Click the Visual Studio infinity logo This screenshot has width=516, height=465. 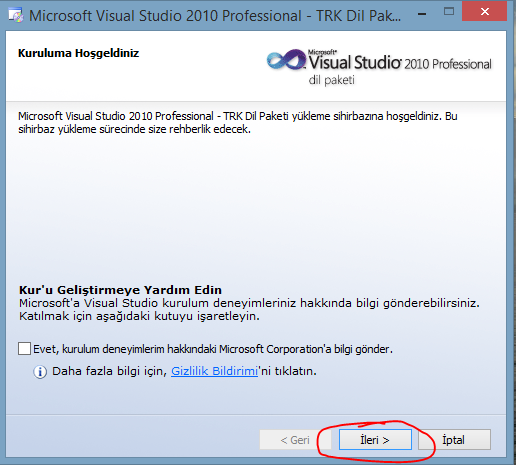tap(287, 60)
